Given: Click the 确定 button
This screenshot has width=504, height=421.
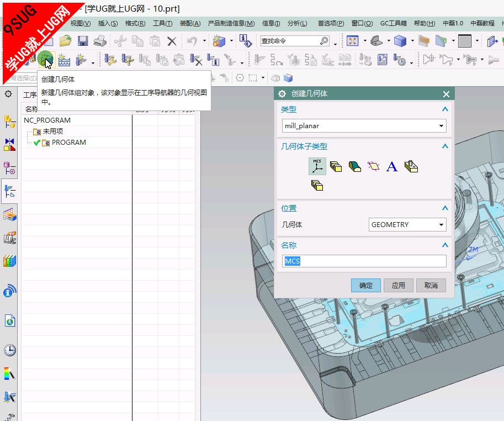Looking at the screenshot, I should coord(366,285).
